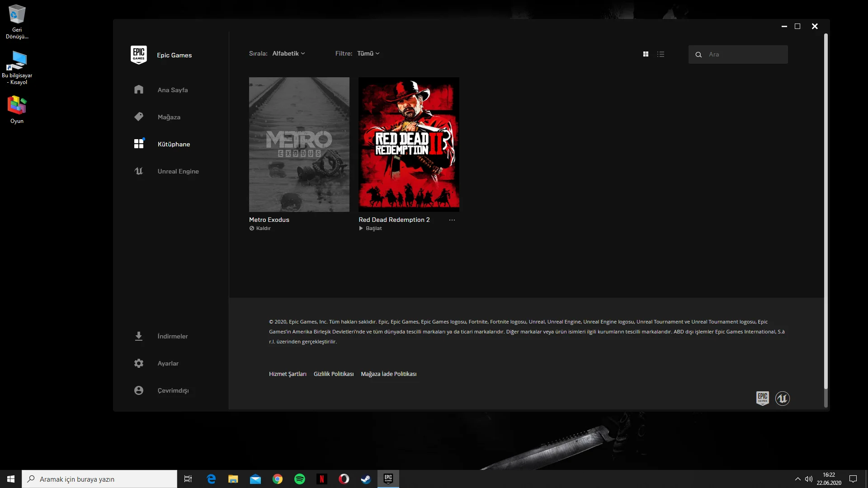The image size is (868, 488).
Task: Open the Mağaza İade Politikası link
Action: point(389,374)
